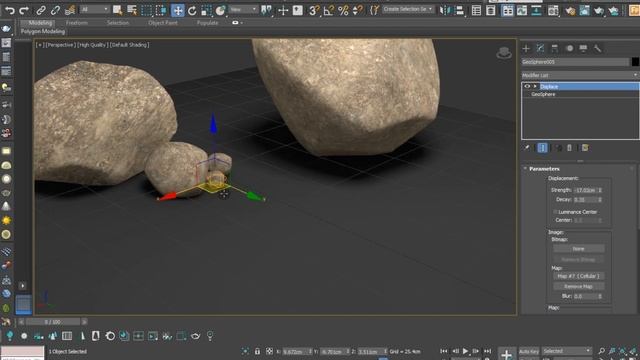Click the Unlink Selection icon
Viewport: 640px width, 360px height.
tap(55, 10)
